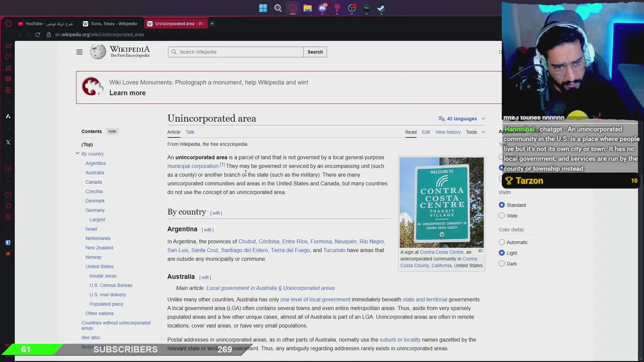Enlarge the Contra Costa Centre image
This screenshot has width=644, height=362.
pos(480,251)
